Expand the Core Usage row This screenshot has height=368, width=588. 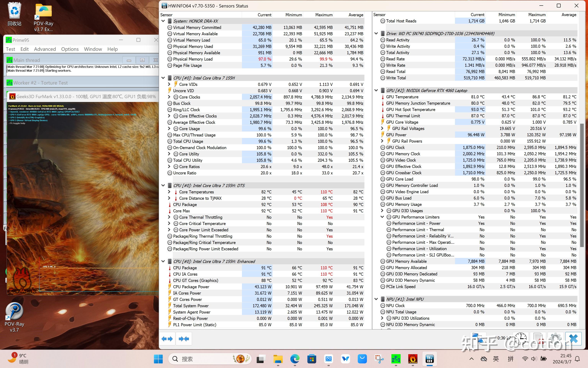click(169, 128)
